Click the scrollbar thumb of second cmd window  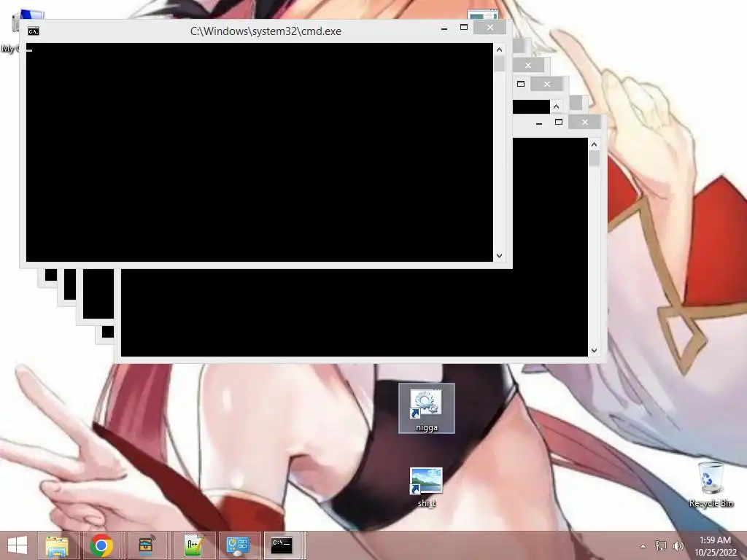coord(594,158)
